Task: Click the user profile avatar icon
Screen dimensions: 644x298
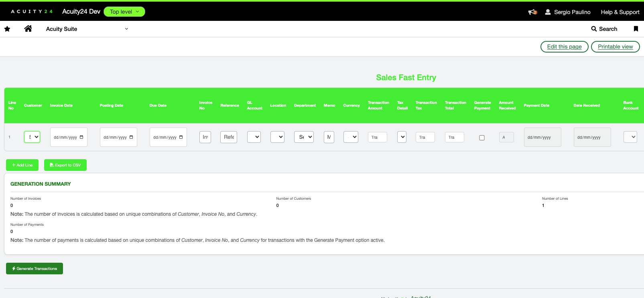Action: 548,12
